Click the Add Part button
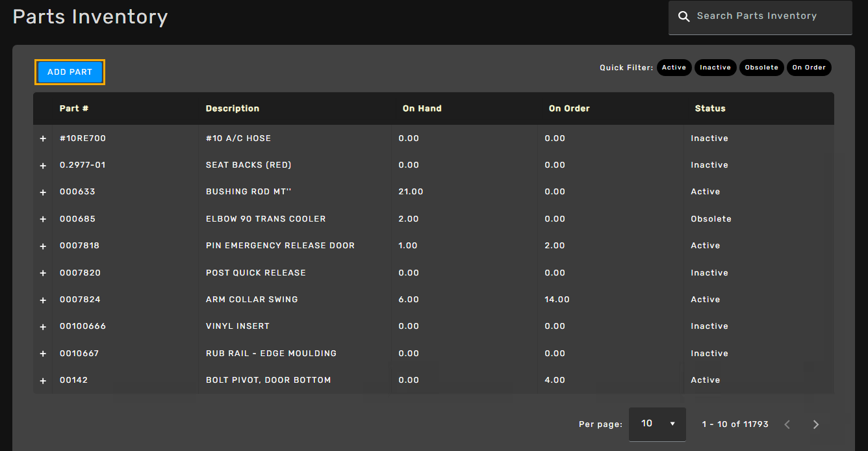Image resolution: width=868 pixels, height=451 pixels. point(70,72)
